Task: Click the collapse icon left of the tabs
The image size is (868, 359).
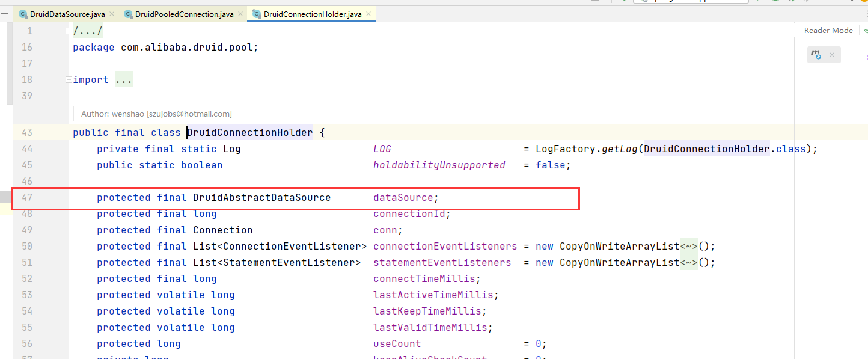Action: click(5, 14)
